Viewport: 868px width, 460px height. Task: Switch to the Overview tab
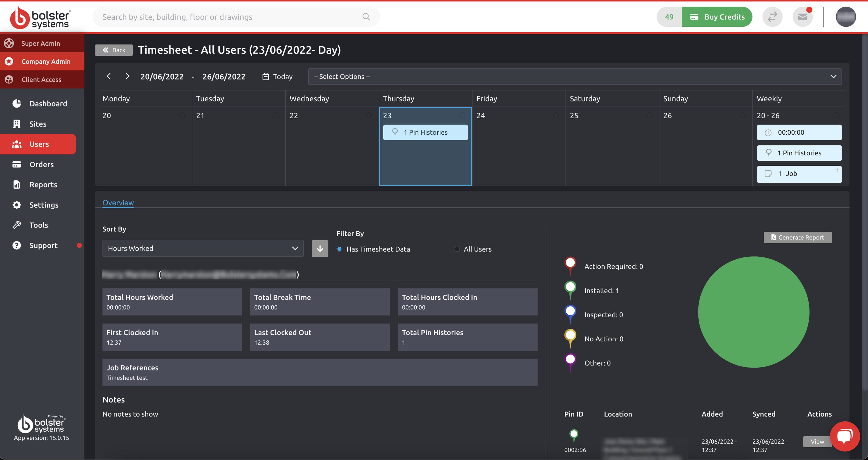(118, 203)
